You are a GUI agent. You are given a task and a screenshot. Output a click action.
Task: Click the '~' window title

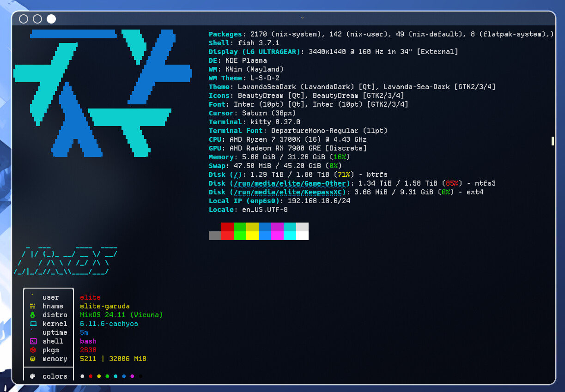[x=302, y=18]
